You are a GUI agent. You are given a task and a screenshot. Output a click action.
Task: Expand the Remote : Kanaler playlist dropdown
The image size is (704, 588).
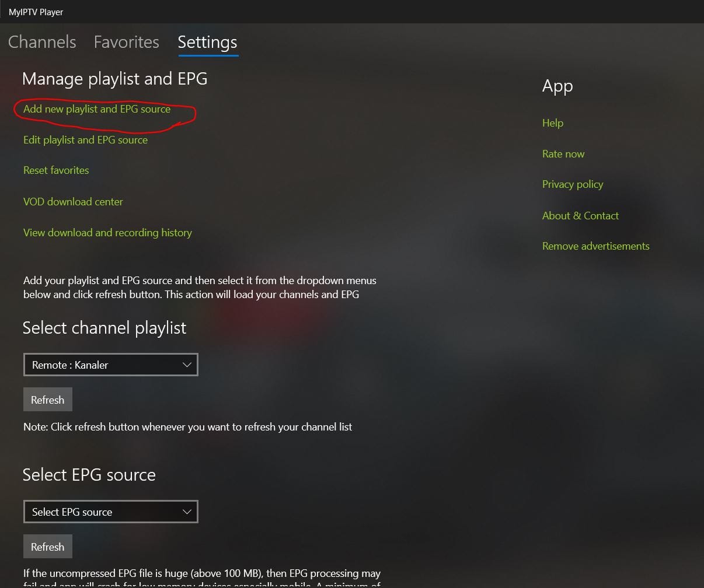[x=111, y=365]
